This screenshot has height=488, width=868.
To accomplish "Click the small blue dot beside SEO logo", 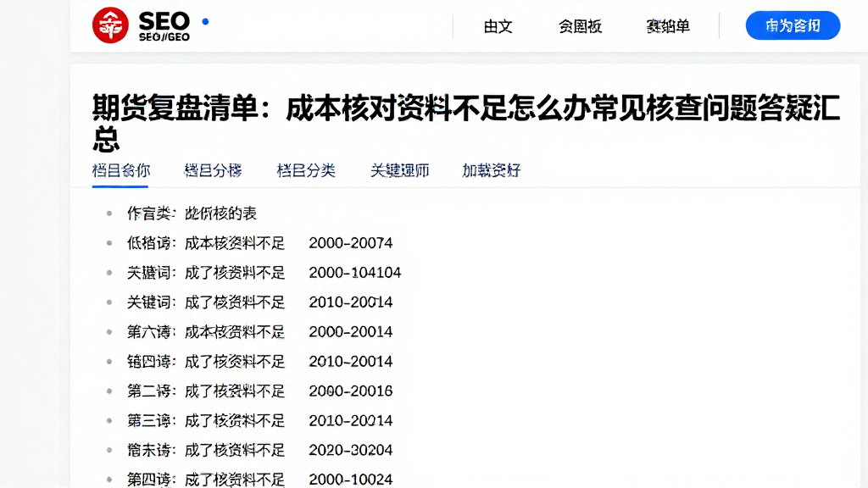I will (x=205, y=21).
